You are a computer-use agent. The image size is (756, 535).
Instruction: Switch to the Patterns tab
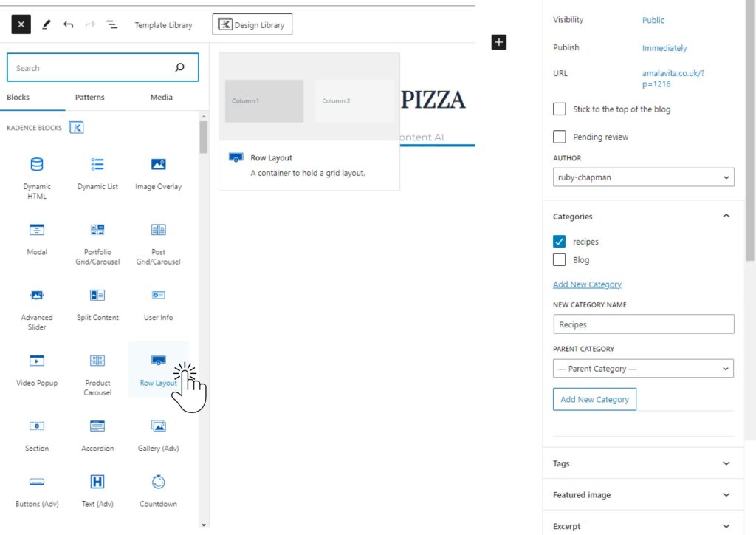(89, 97)
